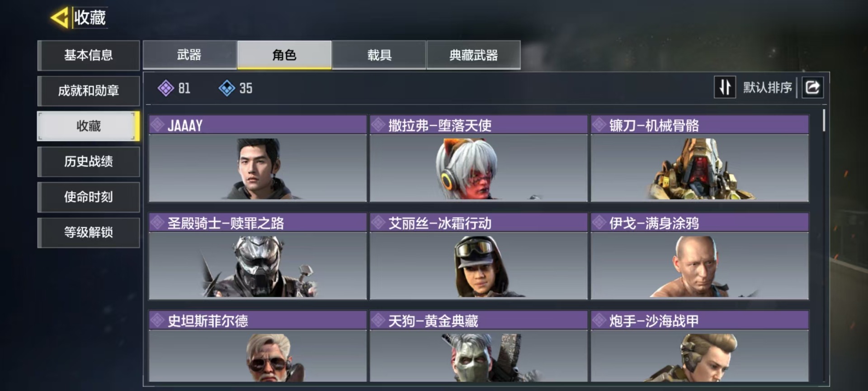Select the 镰刀-机械骨骼 character card
868x391 pixels.
[x=699, y=158]
